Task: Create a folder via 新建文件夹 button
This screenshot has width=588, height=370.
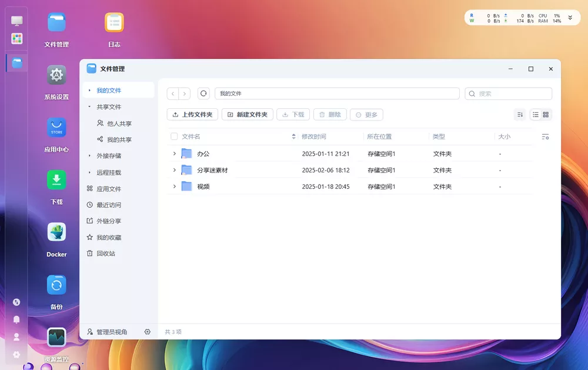Action: coord(248,115)
